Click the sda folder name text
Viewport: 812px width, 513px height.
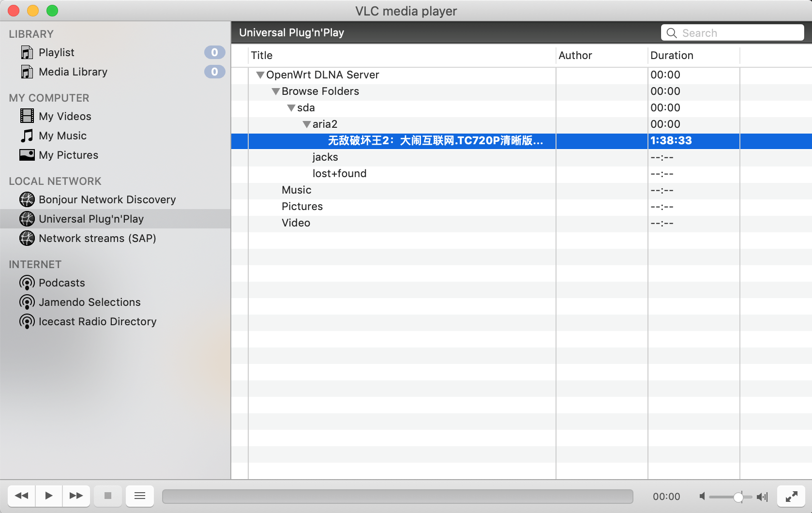(306, 108)
